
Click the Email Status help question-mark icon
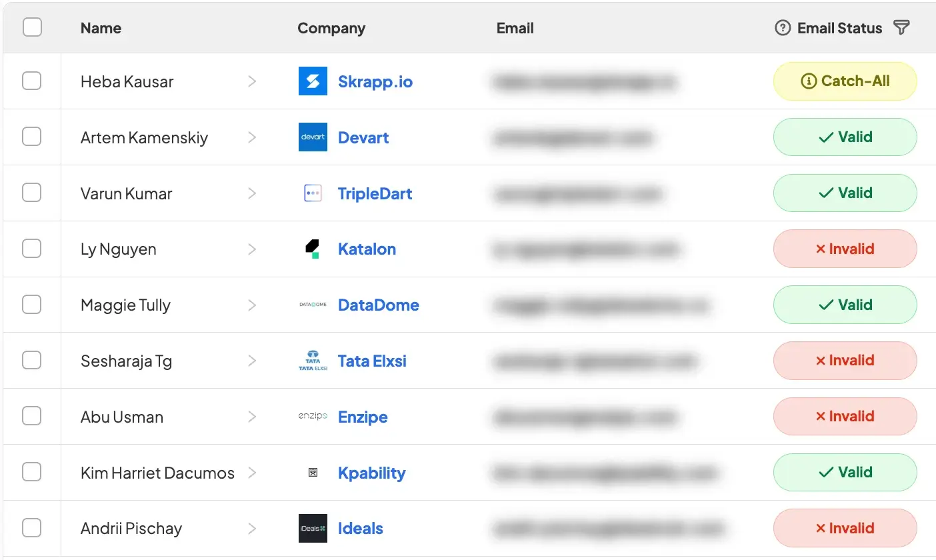click(783, 28)
